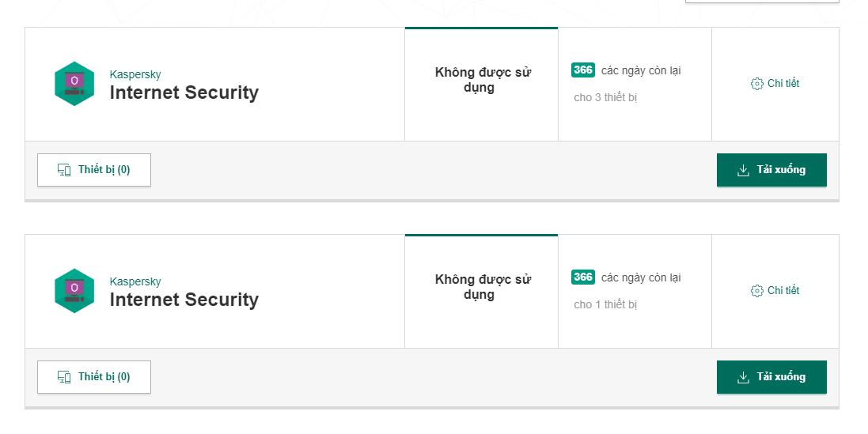Screen dimensions: 868x434
Task: Click the 366 days badge in first card
Action: pyautogui.click(x=583, y=70)
